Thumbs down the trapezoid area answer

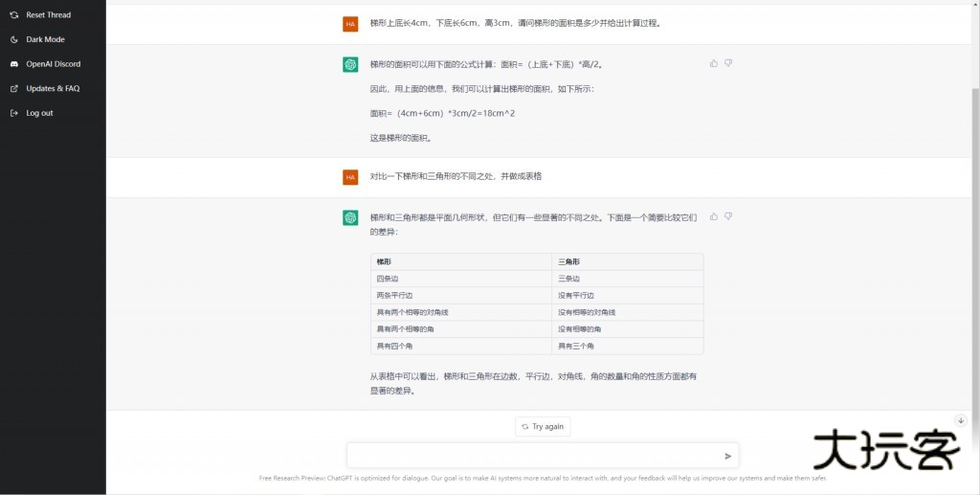pos(728,63)
